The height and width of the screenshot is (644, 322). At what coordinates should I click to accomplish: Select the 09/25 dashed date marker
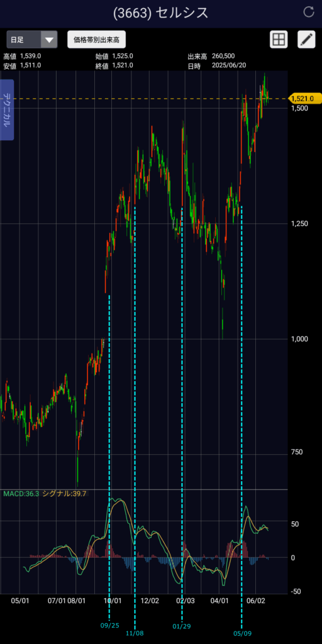click(109, 626)
